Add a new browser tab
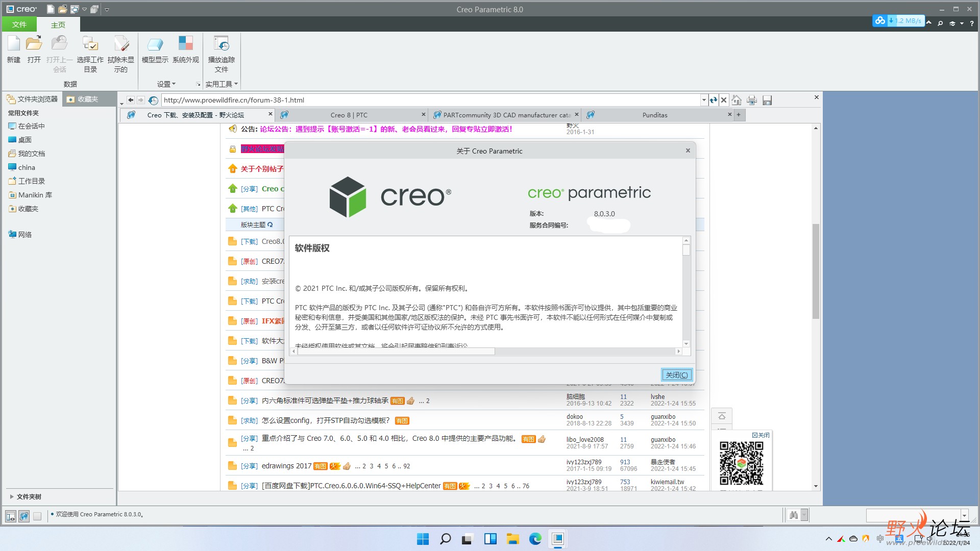The width and height of the screenshot is (980, 551). tap(739, 115)
